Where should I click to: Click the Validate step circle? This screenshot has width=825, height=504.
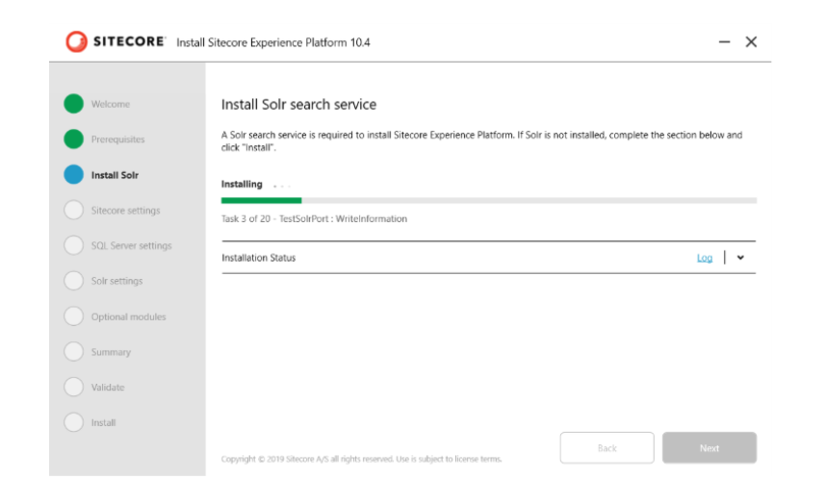pyautogui.click(x=74, y=387)
